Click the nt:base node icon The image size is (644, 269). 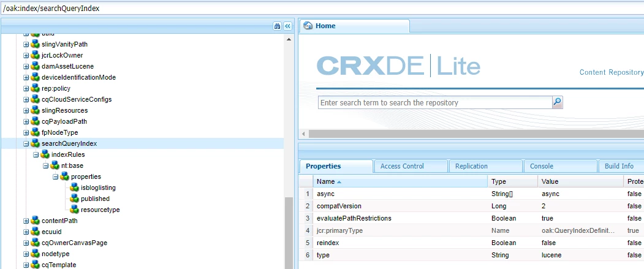[55, 165]
